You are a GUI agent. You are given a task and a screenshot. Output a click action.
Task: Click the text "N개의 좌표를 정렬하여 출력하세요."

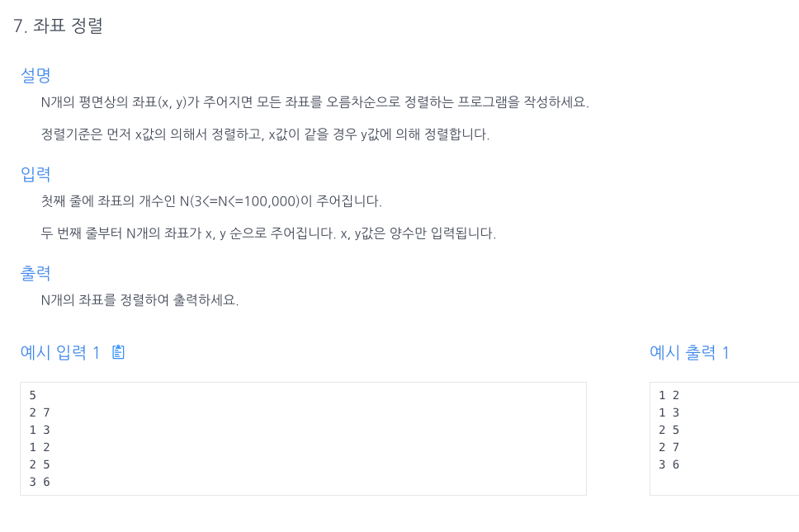[x=139, y=300]
